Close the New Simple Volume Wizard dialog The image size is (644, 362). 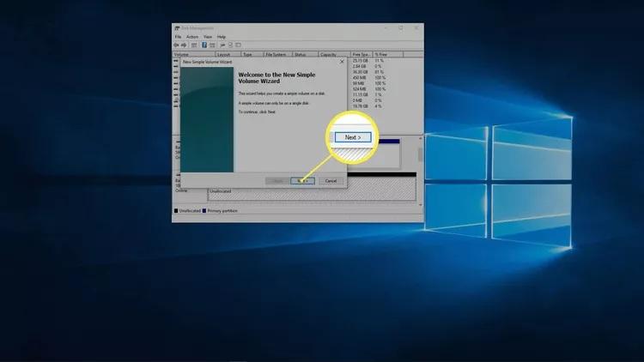pos(342,61)
